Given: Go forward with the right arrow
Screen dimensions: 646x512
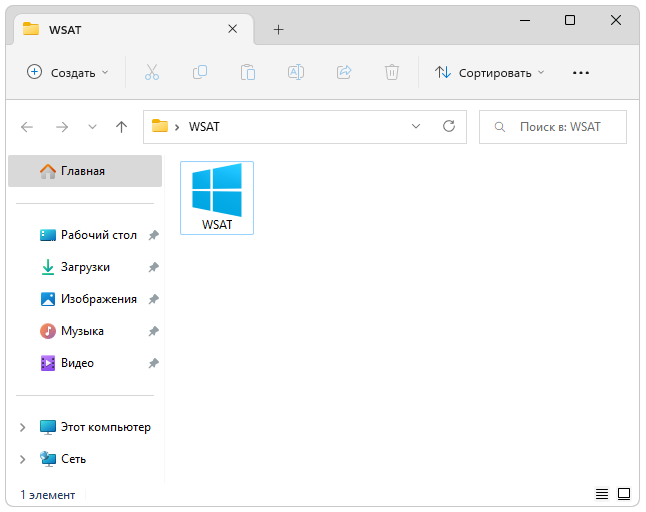Looking at the screenshot, I should pyautogui.click(x=62, y=127).
